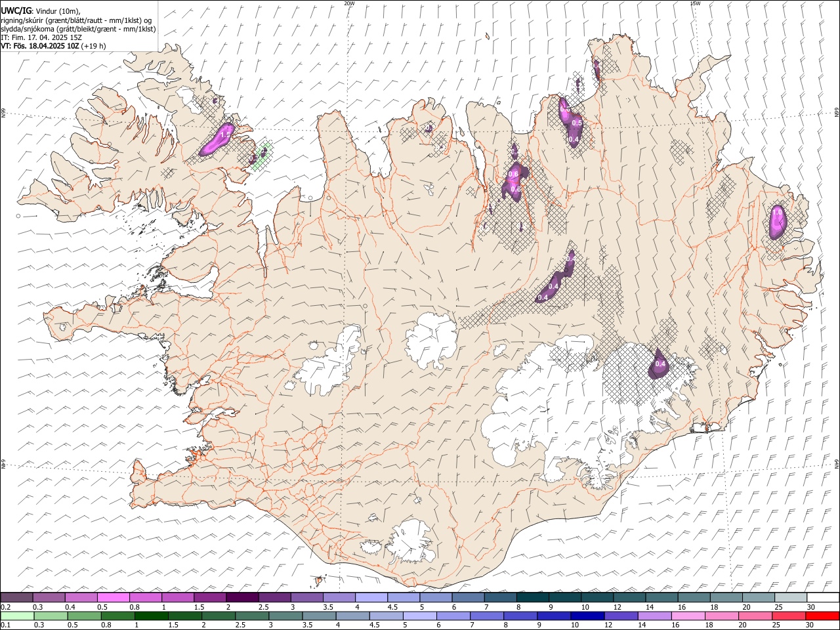Viewport: 840px width, 630px height.
Task: Select the gray-teal 16 snow legend swatch
Action: coord(694,598)
